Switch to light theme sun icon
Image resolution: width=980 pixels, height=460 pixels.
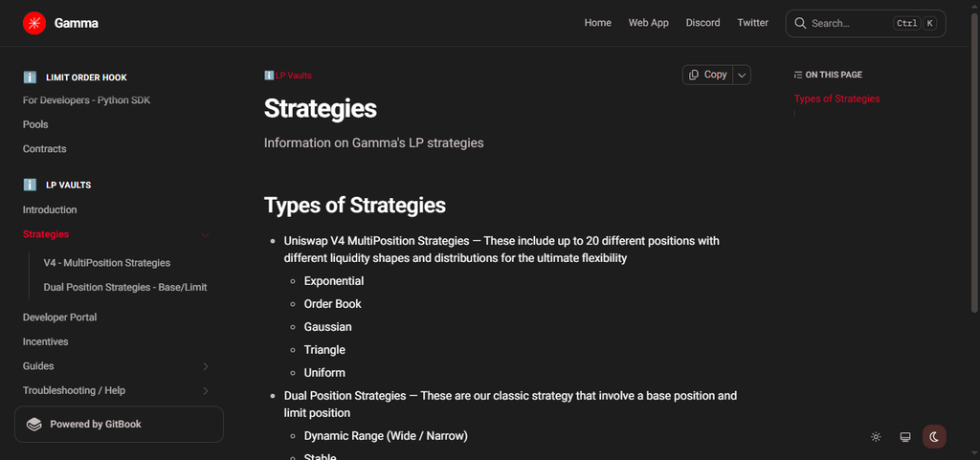pos(877,437)
